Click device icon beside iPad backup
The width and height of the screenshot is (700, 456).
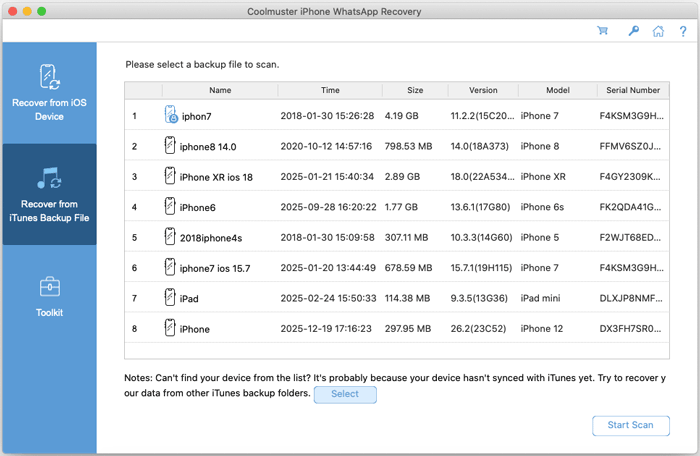[x=170, y=297]
